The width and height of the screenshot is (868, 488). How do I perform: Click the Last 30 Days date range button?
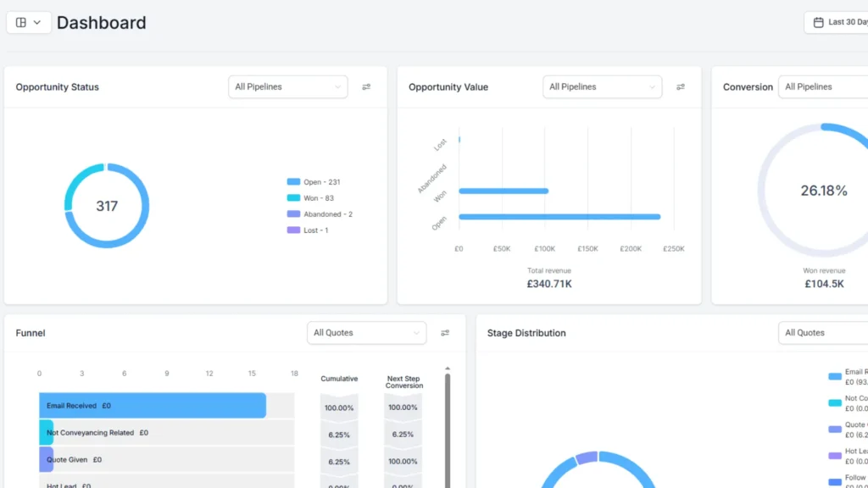tap(843, 22)
